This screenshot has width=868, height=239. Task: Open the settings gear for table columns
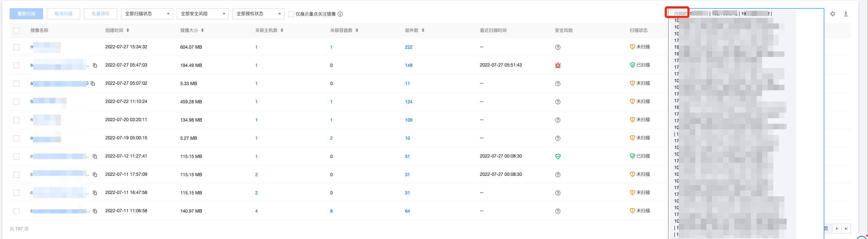point(833,14)
